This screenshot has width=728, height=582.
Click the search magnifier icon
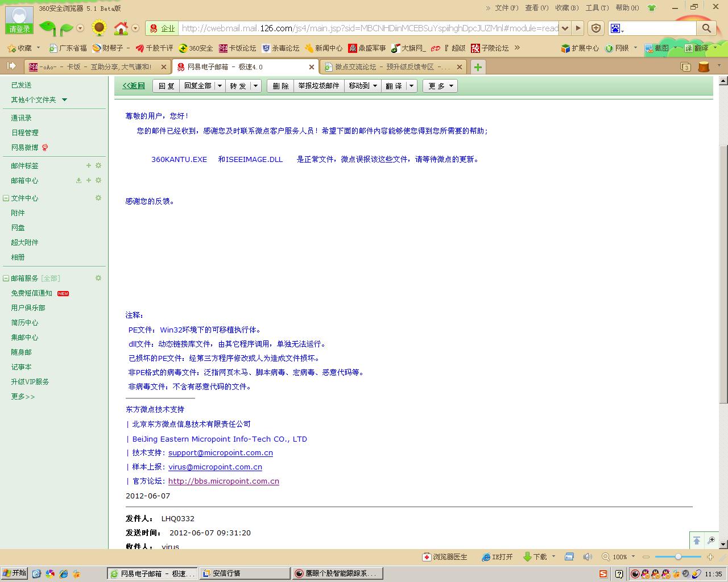click(706, 28)
